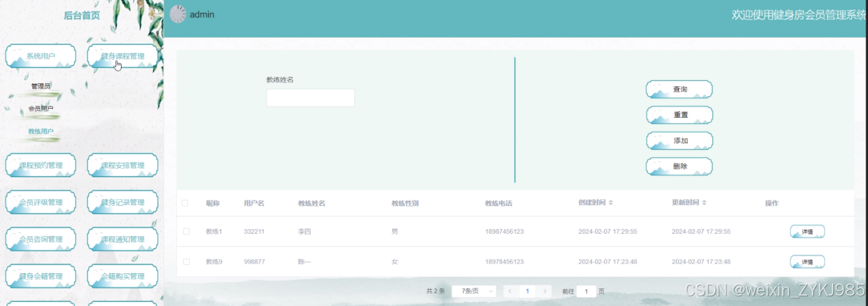This screenshot has width=868, height=306.
Task: Click the 昵称 column header
Action: 213,203
